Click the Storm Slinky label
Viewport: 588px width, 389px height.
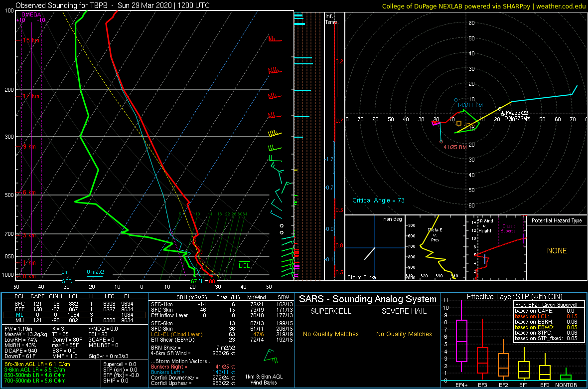[x=362, y=277]
